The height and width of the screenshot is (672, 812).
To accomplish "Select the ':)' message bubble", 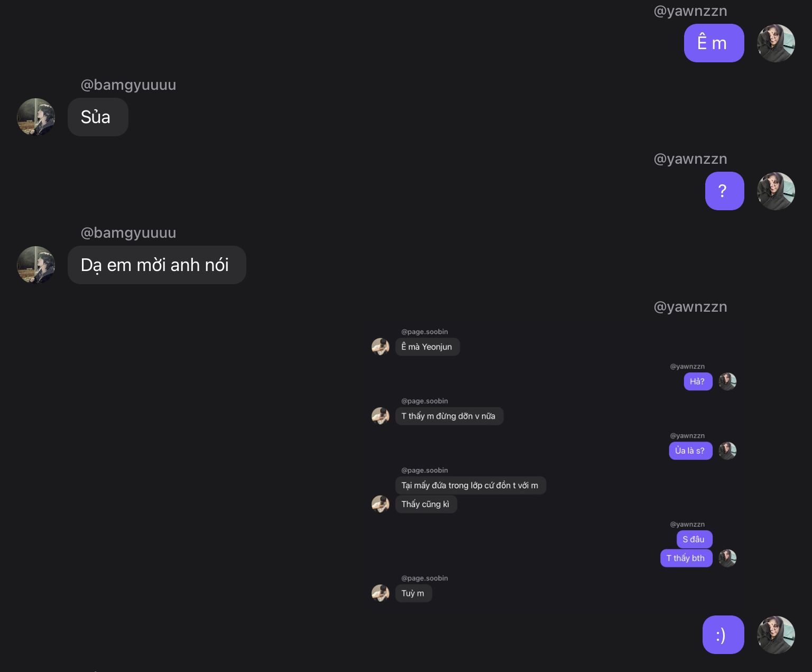I will (x=723, y=635).
